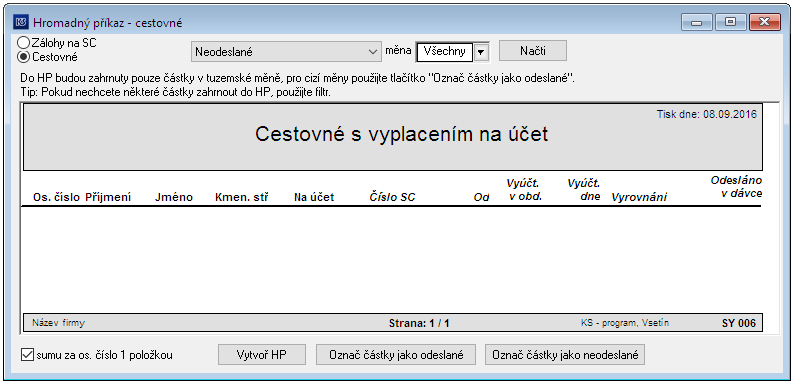
Task: Click the Strana: 1 / 1 page indicator
Action: click(419, 323)
